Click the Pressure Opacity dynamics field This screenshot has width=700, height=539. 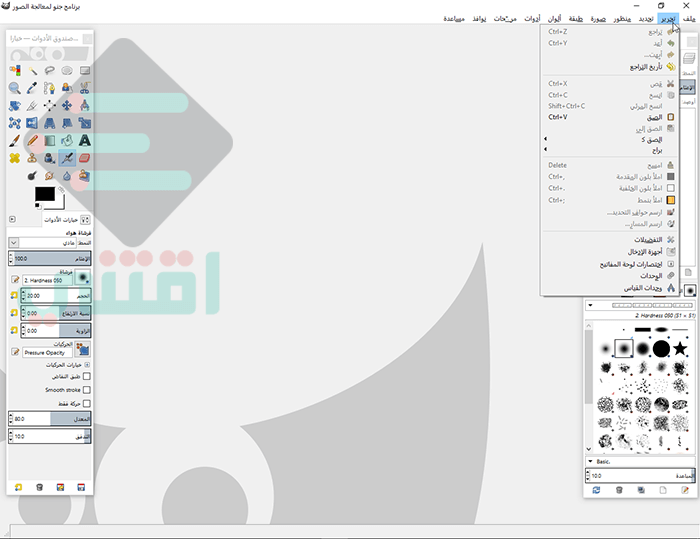click(47, 353)
